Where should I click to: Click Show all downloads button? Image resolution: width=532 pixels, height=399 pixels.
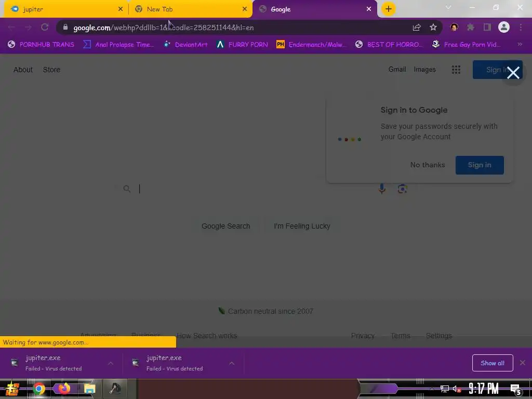[493, 363]
